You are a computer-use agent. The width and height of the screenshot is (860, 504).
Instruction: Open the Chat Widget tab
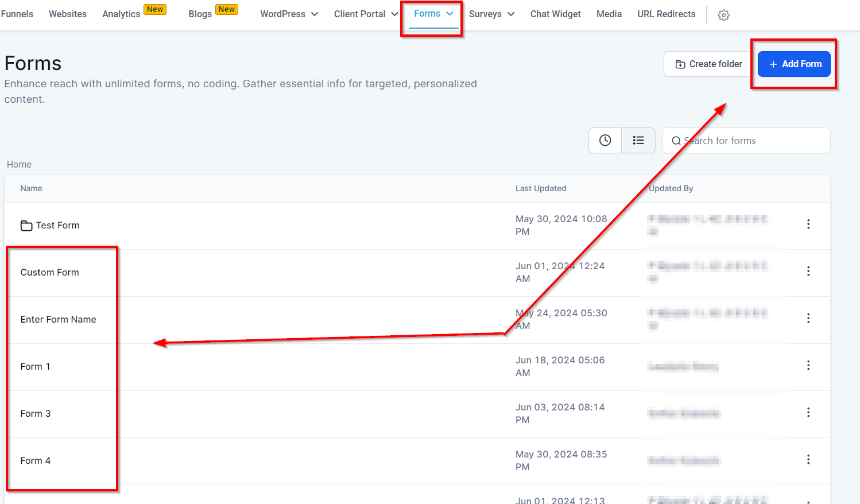[x=555, y=14]
